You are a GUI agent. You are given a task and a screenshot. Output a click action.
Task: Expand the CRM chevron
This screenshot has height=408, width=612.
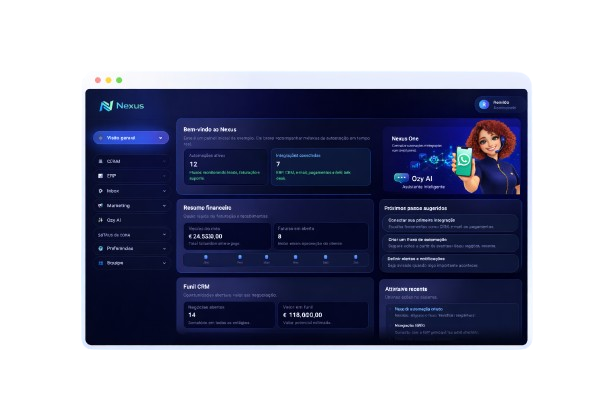164,161
